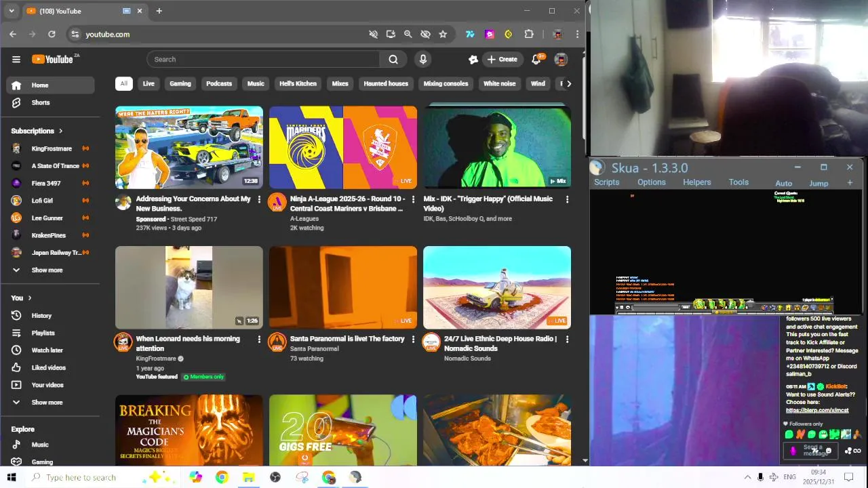Open options for the Santa Paranormal live stream
Screen dimensions: 868x488
coord(413,339)
